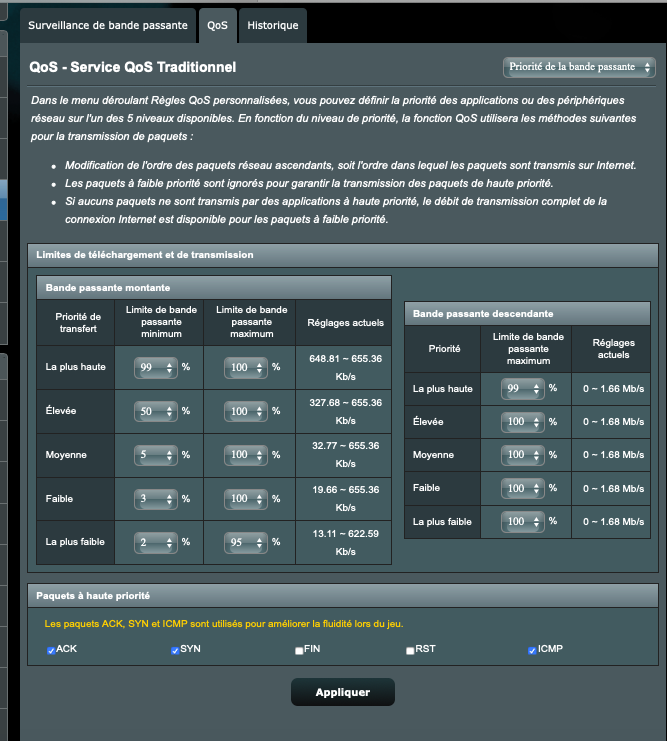Open upload maximum limit for La plus haute
Viewport: 667px width, 741px height.
point(245,368)
